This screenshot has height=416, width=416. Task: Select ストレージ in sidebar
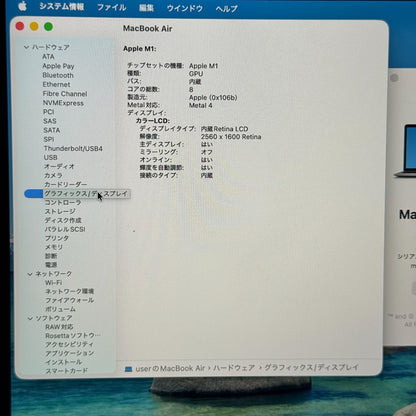(x=60, y=212)
